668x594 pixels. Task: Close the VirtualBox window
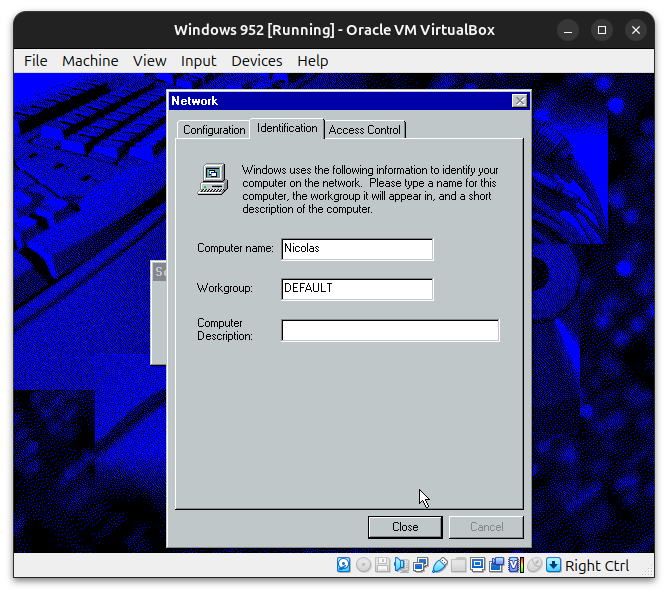pos(636,30)
